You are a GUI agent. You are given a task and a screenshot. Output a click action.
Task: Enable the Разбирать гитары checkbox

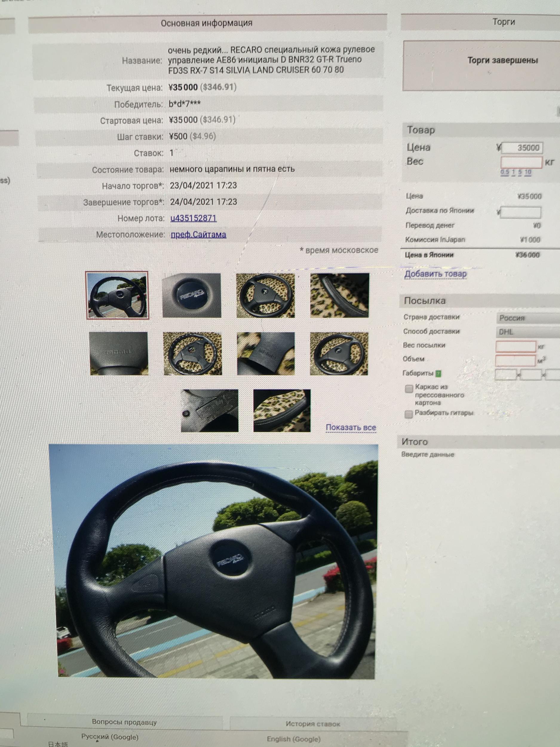click(x=409, y=414)
